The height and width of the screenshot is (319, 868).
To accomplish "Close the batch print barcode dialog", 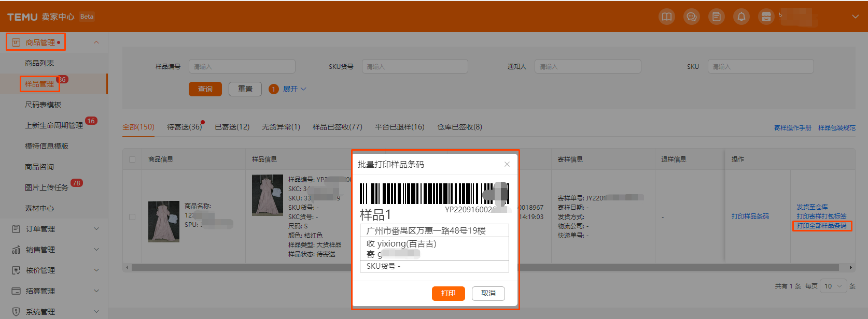I will click(x=507, y=164).
